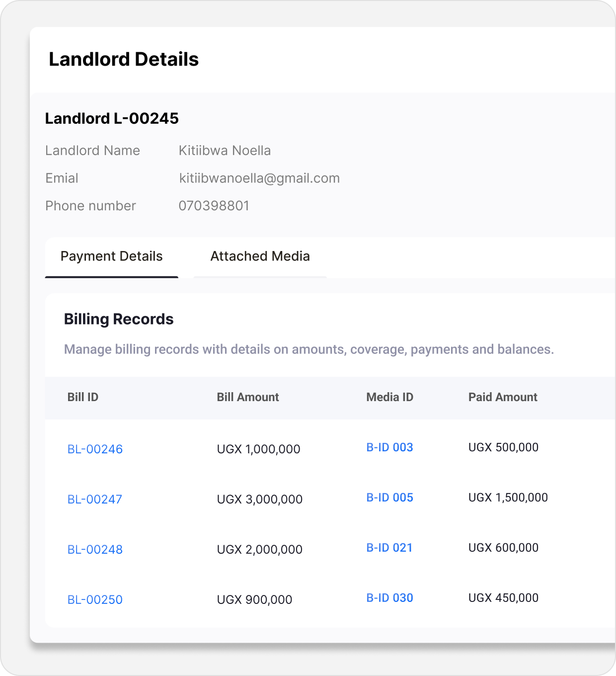The width and height of the screenshot is (616, 676).
Task: Click the B-ID 005 media link
Action: point(389,498)
